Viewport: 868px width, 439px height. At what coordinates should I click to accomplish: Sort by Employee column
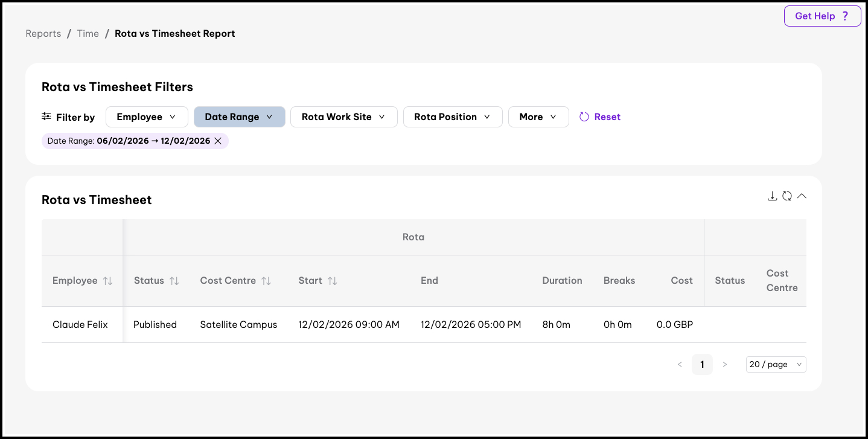(x=108, y=281)
